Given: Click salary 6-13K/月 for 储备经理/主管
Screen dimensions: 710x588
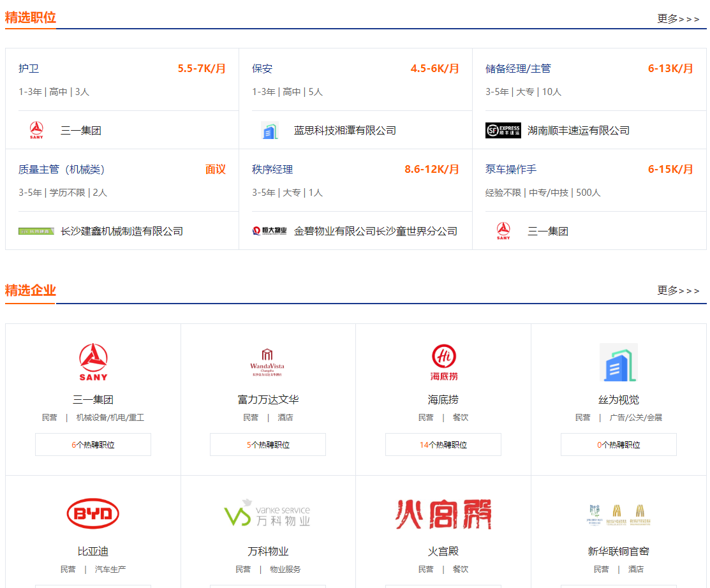Looking at the screenshot, I should pyautogui.click(x=670, y=68).
